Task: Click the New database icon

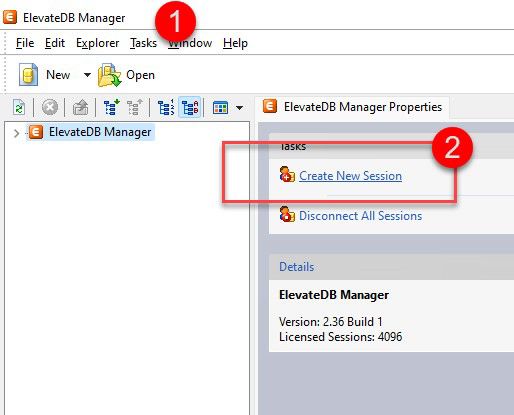Action: (28, 75)
